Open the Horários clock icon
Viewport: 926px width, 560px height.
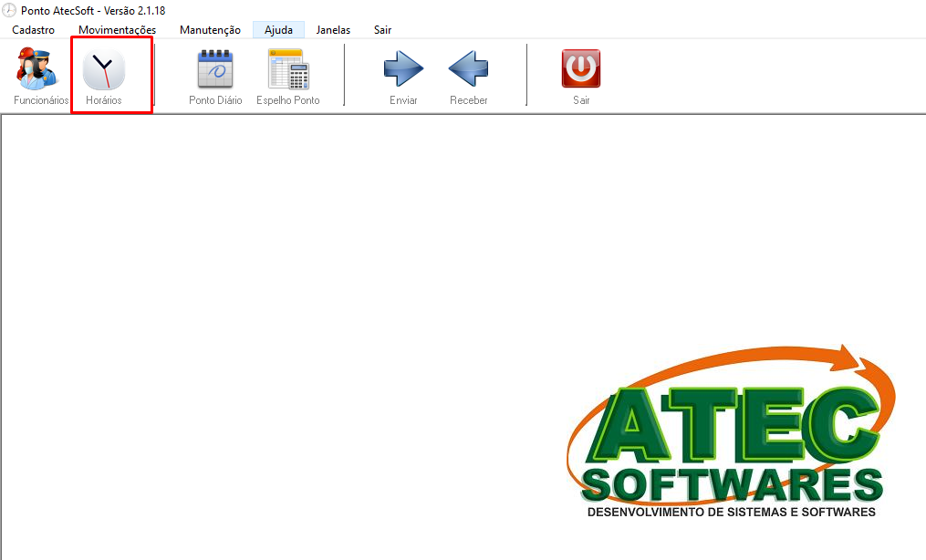click(104, 69)
